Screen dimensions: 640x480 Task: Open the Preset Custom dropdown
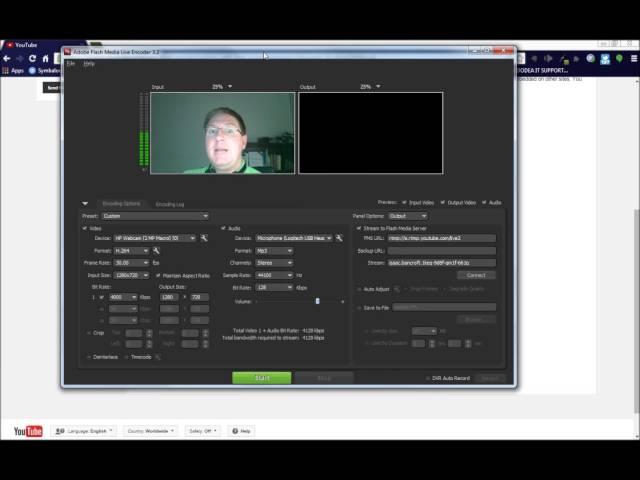point(155,216)
